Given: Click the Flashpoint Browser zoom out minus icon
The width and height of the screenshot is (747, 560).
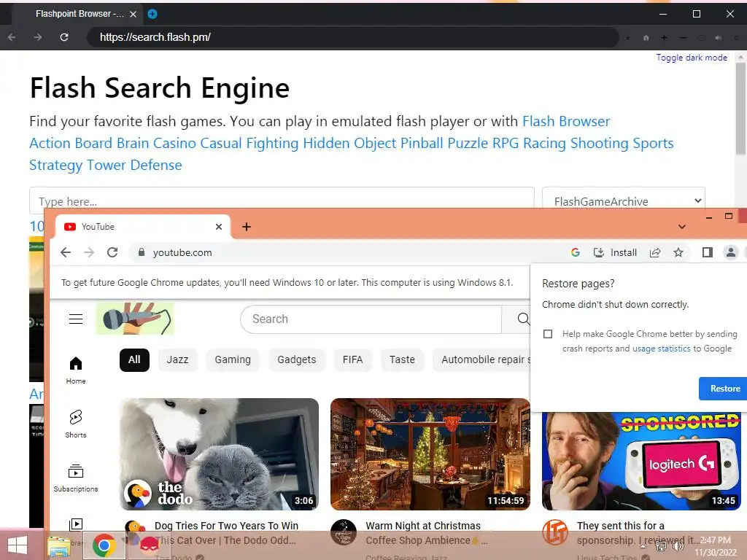Looking at the screenshot, I should pyautogui.click(x=683, y=38).
